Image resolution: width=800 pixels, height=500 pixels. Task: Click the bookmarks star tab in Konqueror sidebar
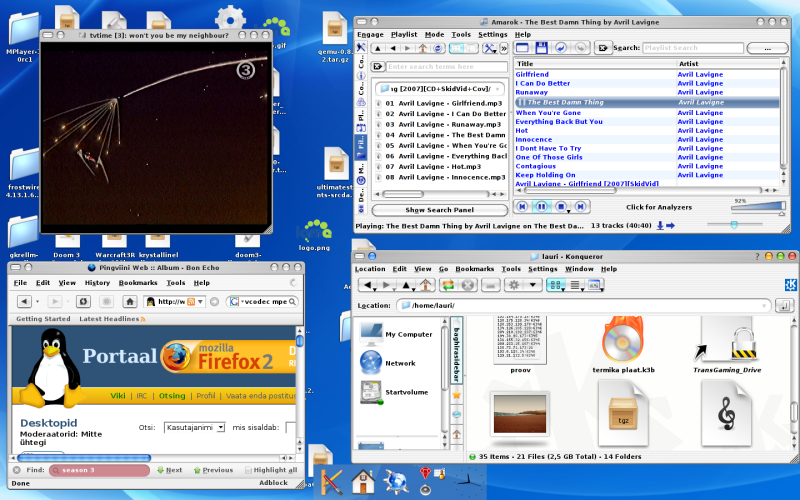coord(457,395)
